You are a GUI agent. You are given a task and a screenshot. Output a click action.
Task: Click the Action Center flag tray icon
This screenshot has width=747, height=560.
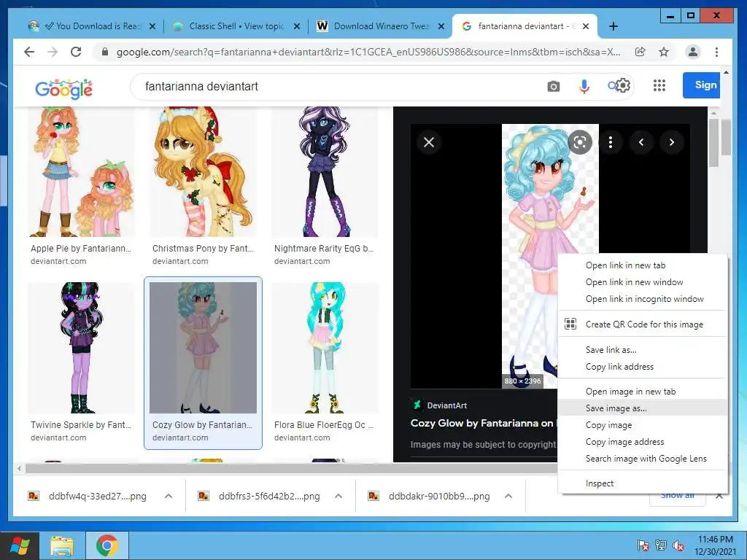click(643, 545)
